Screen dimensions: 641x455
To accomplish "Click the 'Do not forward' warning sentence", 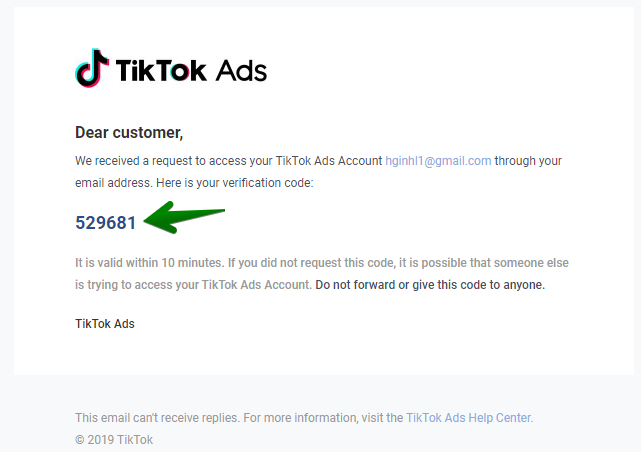I will click(x=430, y=285).
